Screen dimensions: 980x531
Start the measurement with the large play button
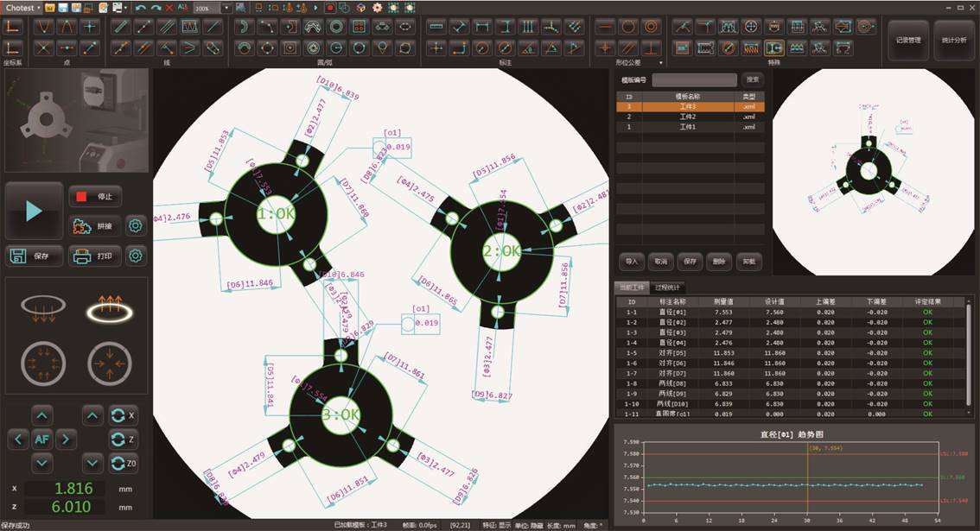pyautogui.click(x=34, y=211)
